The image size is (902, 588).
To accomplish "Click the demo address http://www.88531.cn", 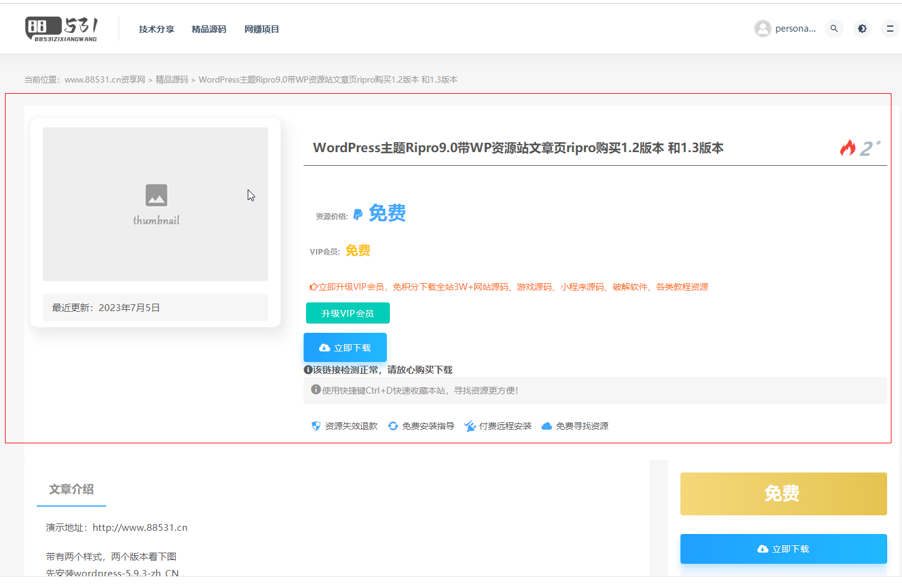I will pos(140,528).
